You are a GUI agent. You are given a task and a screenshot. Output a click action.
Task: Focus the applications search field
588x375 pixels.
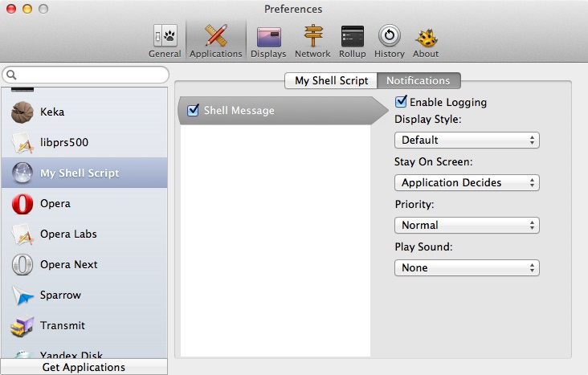point(85,75)
